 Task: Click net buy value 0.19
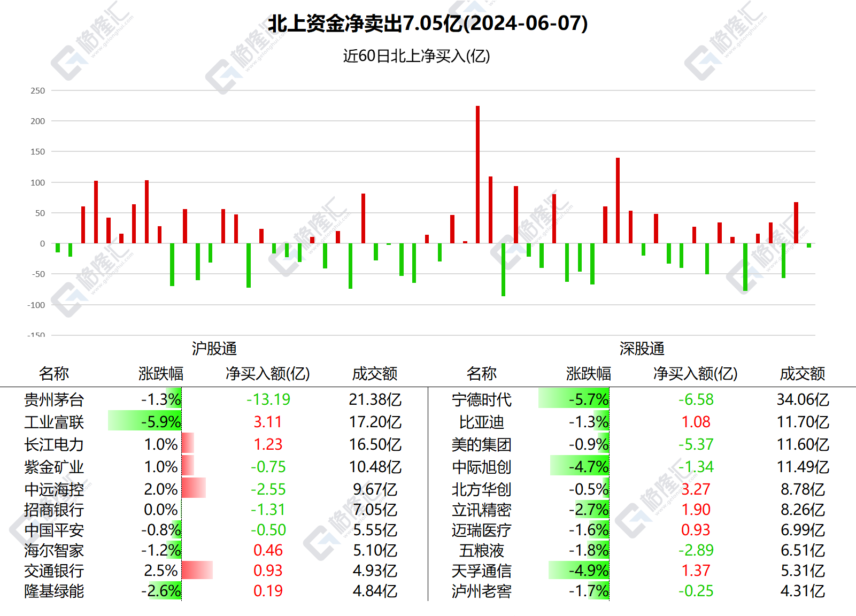click(x=268, y=591)
